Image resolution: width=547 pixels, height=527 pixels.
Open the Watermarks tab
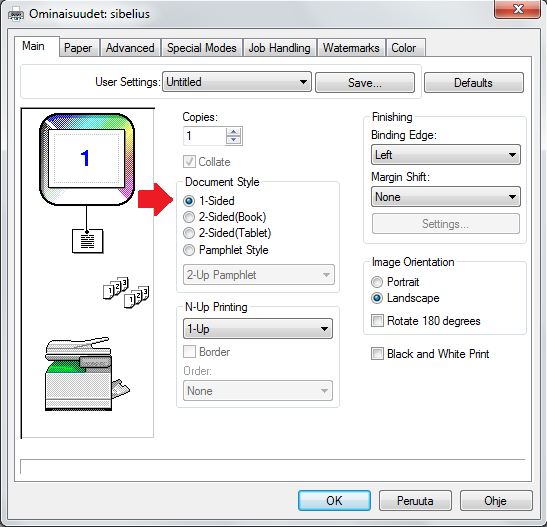[x=351, y=48]
